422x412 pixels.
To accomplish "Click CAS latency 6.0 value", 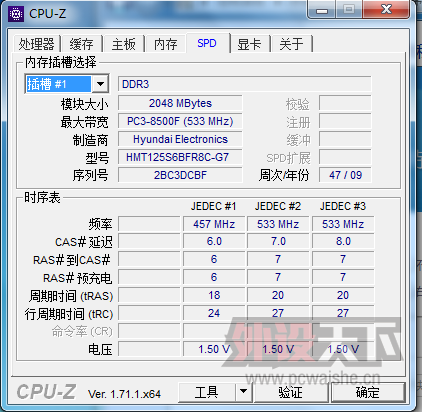I will tap(214, 241).
